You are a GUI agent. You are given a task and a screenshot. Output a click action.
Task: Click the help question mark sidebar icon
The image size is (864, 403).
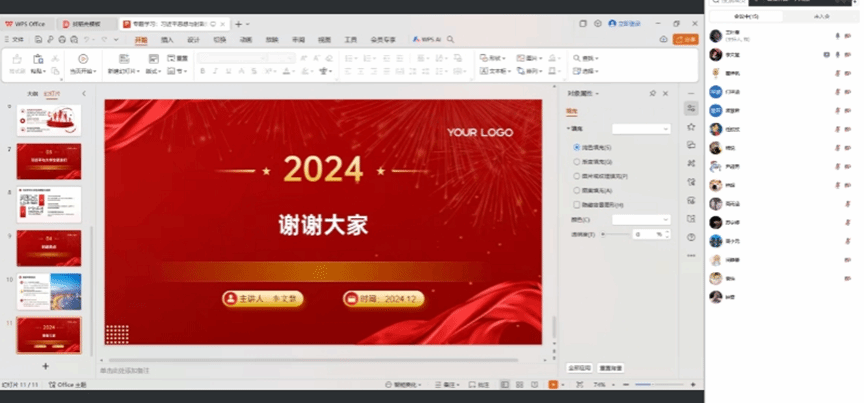(691, 237)
